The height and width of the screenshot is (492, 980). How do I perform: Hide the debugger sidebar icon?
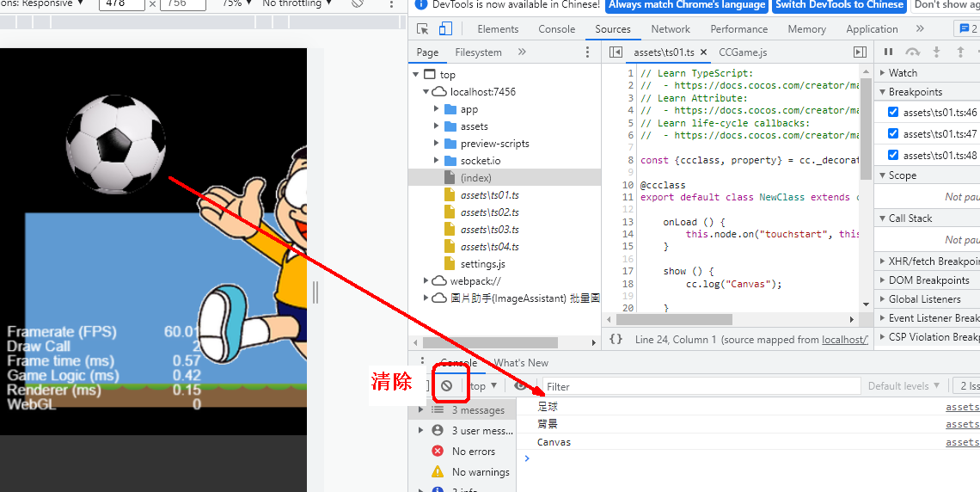tap(860, 52)
